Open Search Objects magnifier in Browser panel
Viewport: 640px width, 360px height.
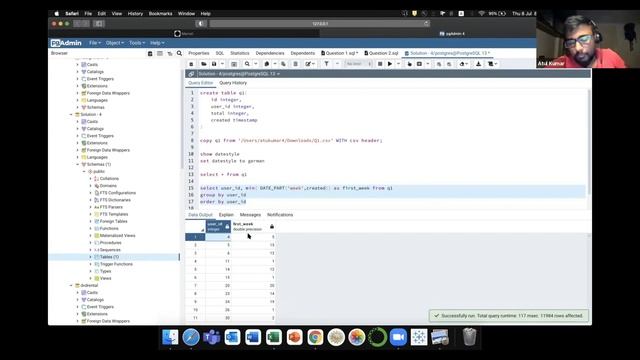(x=179, y=53)
